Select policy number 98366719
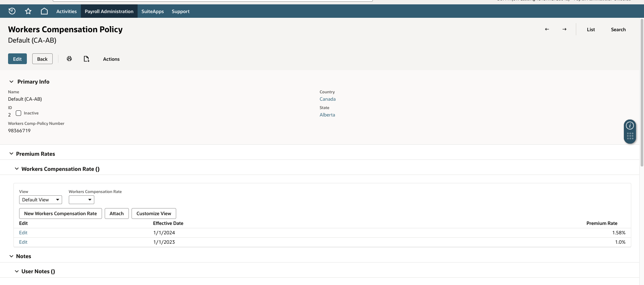Image resolution: width=644 pixels, height=285 pixels. pyautogui.click(x=19, y=131)
